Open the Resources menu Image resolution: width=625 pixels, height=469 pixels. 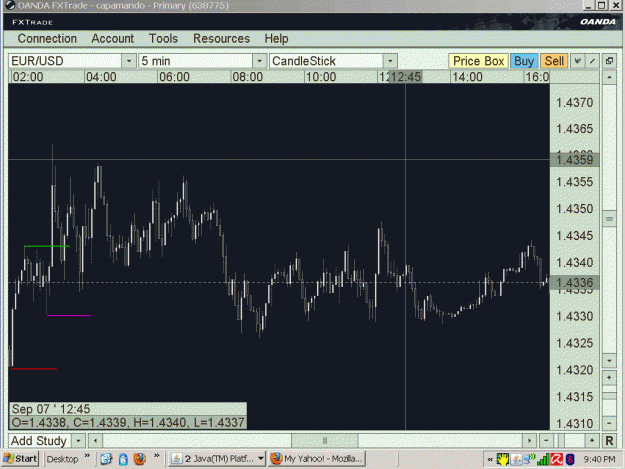[221, 39]
